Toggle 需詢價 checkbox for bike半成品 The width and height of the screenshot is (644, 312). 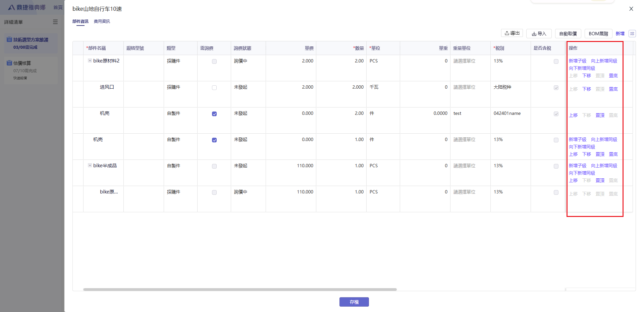pyautogui.click(x=214, y=166)
